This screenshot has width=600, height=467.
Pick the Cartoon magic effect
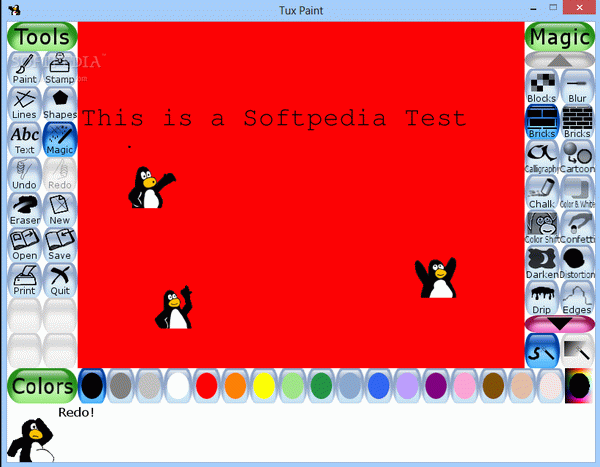click(x=577, y=157)
